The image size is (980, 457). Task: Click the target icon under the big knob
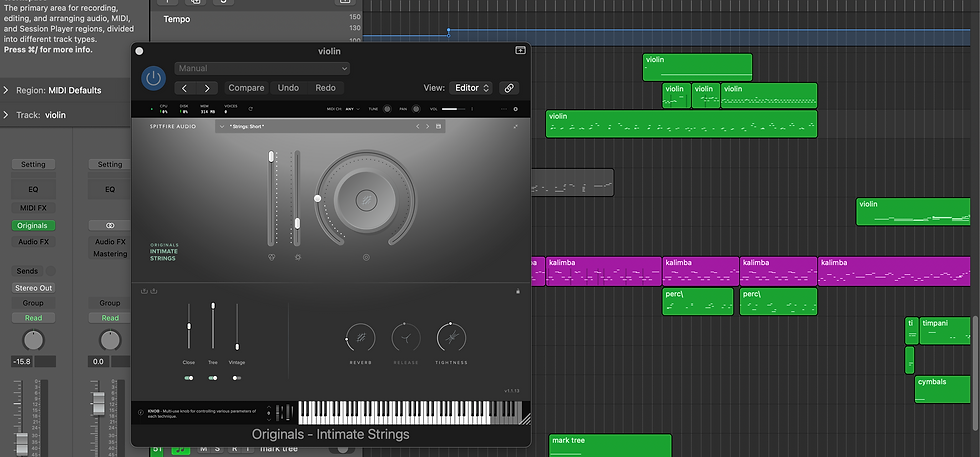tap(366, 257)
